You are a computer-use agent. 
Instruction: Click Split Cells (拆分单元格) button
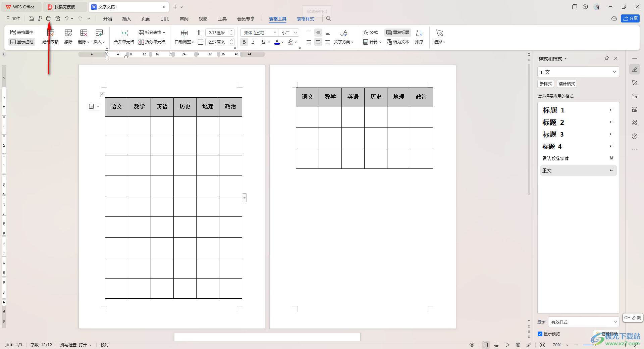152,42
